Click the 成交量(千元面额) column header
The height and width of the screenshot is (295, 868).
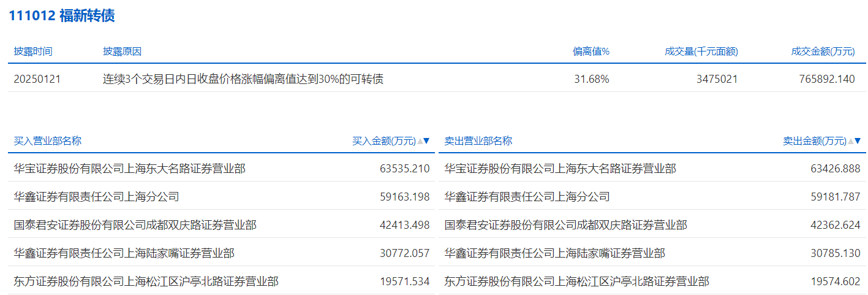pyautogui.click(x=701, y=52)
